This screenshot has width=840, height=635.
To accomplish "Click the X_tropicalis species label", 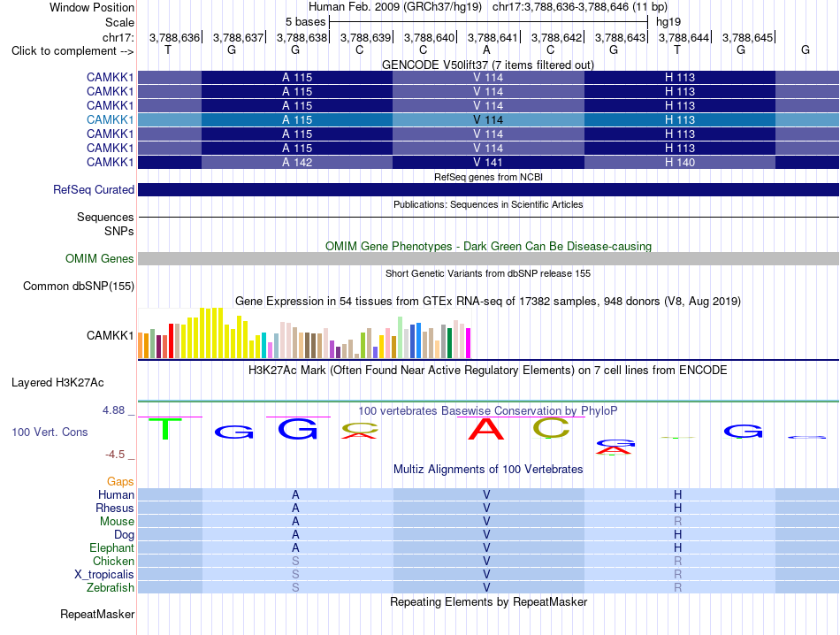I will tap(104, 575).
